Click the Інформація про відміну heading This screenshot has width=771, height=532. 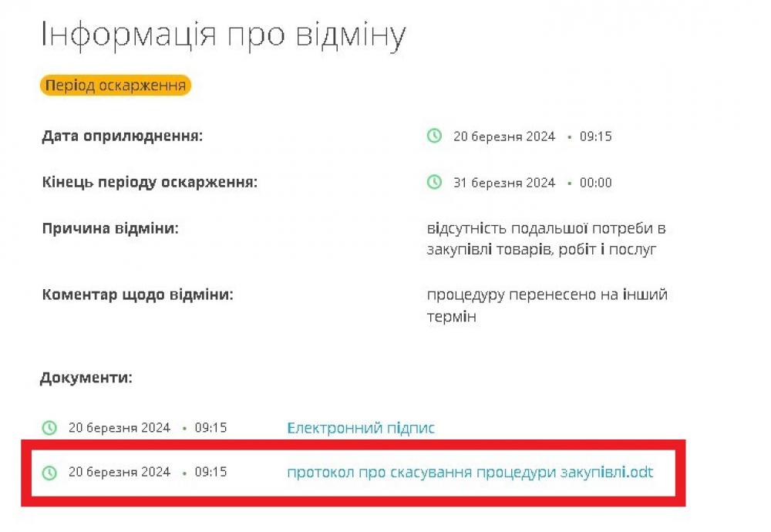pyautogui.click(x=223, y=35)
